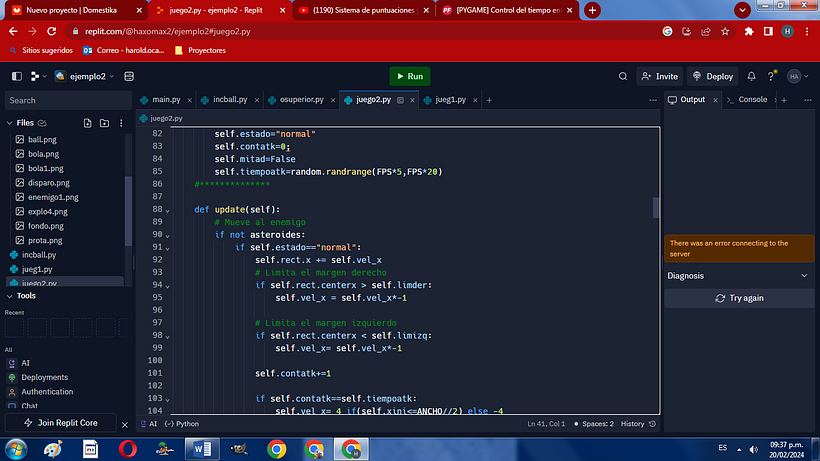
Task: Close the osuperior.py tab
Action: pos(333,100)
